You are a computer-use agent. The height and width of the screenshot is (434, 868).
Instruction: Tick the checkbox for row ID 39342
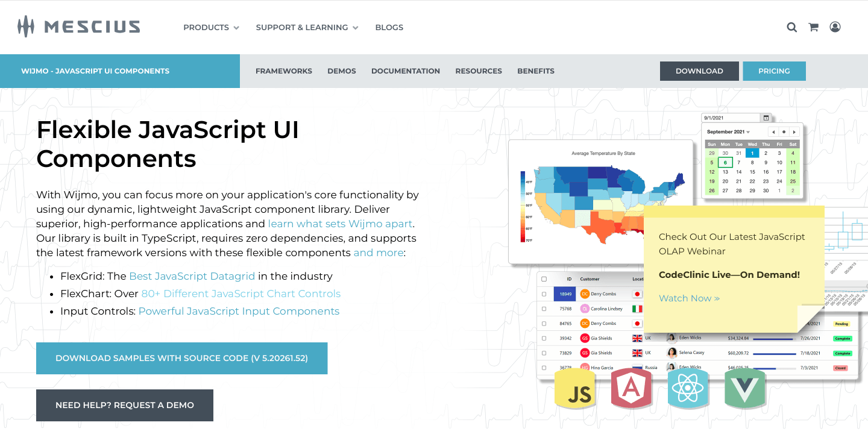coord(544,338)
